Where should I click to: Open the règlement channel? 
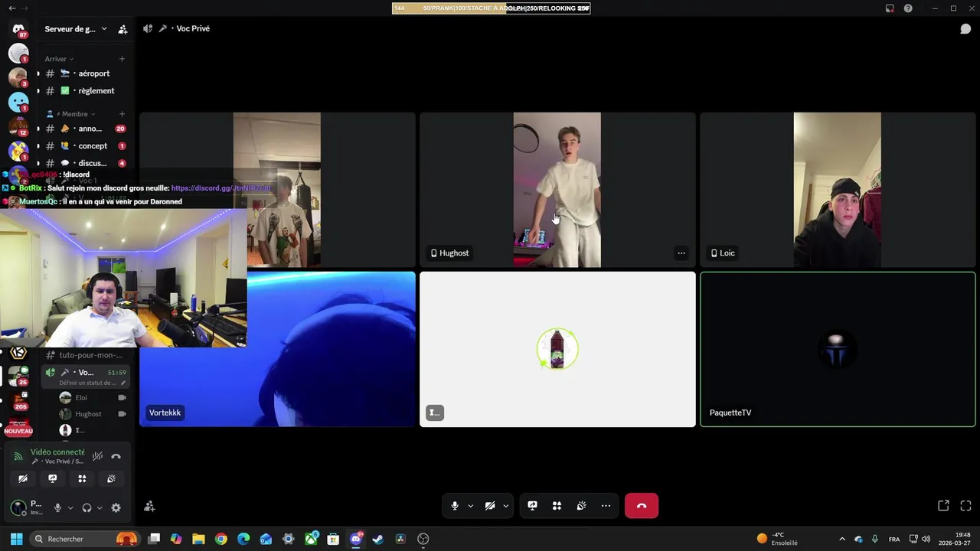pos(86,91)
